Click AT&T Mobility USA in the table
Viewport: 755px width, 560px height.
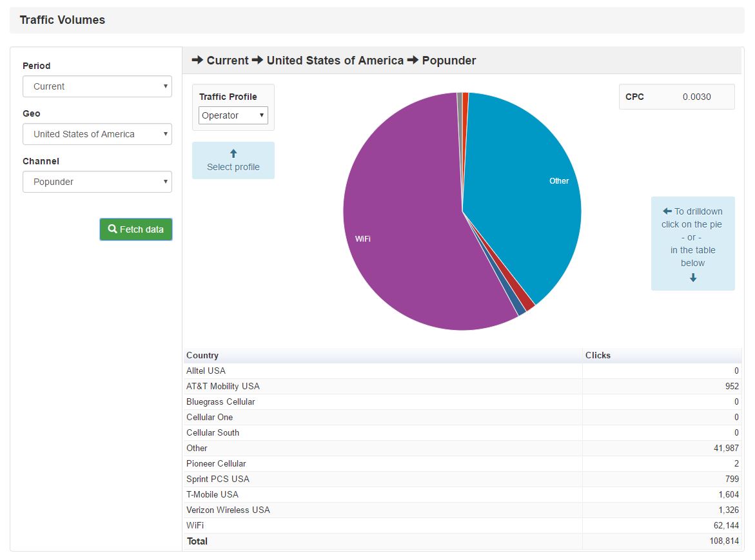tap(222, 386)
